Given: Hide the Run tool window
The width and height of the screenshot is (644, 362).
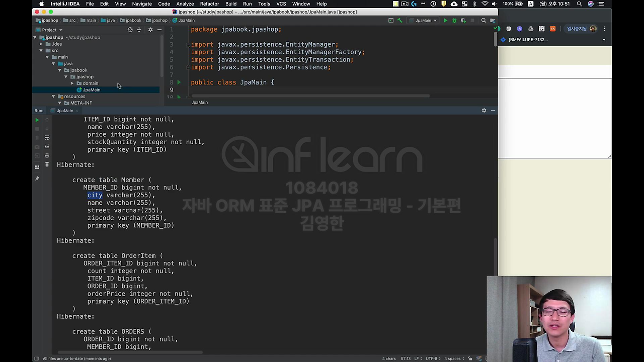Looking at the screenshot, I should pyautogui.click(x=493, y=110).
